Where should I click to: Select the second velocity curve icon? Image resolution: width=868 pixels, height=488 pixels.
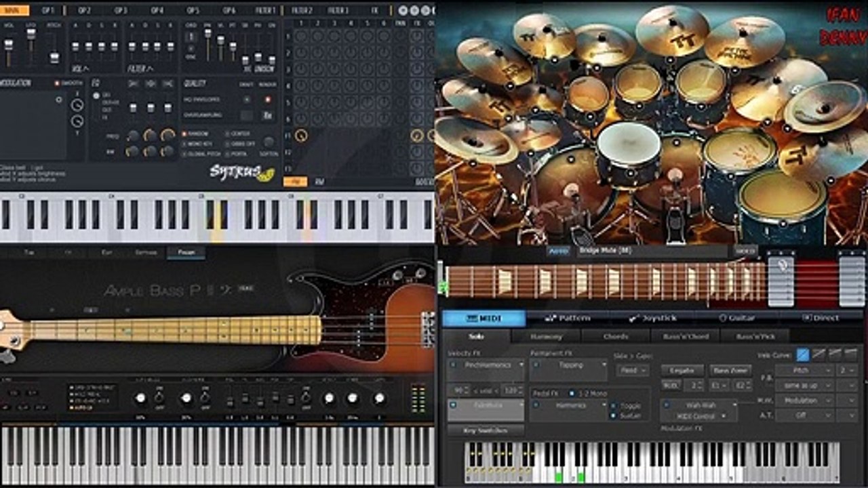tap(819, 354)
